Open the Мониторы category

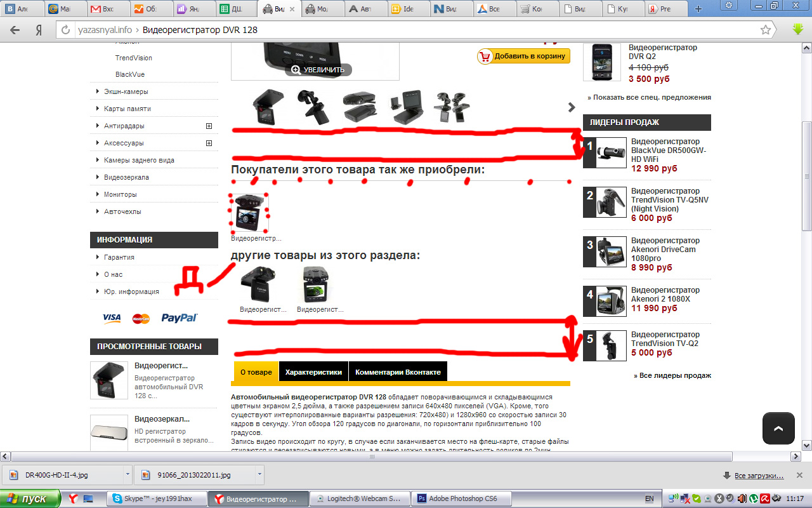coord(121,194)
